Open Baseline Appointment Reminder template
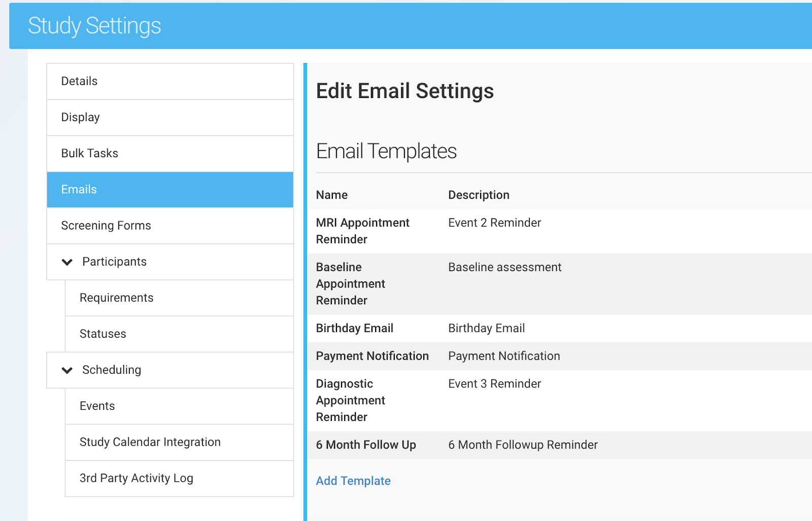812x521 pixels. (x=350, y=284)
